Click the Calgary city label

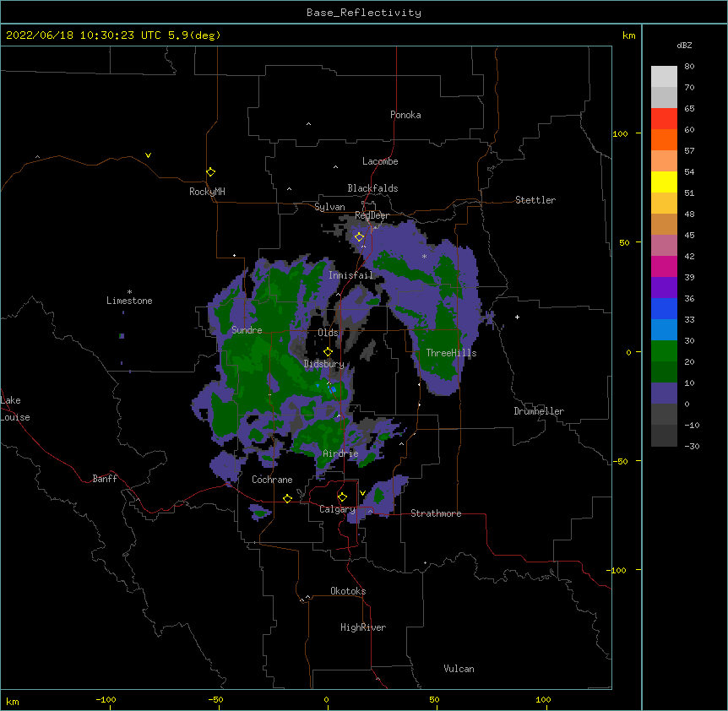(x=338, y=509)
